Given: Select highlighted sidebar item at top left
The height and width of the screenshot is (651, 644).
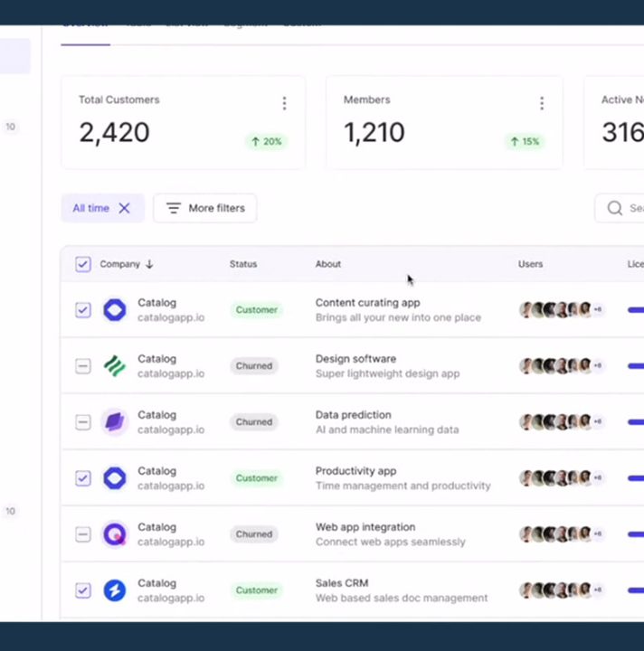Looking at the screenshot, I should [15, 56].
